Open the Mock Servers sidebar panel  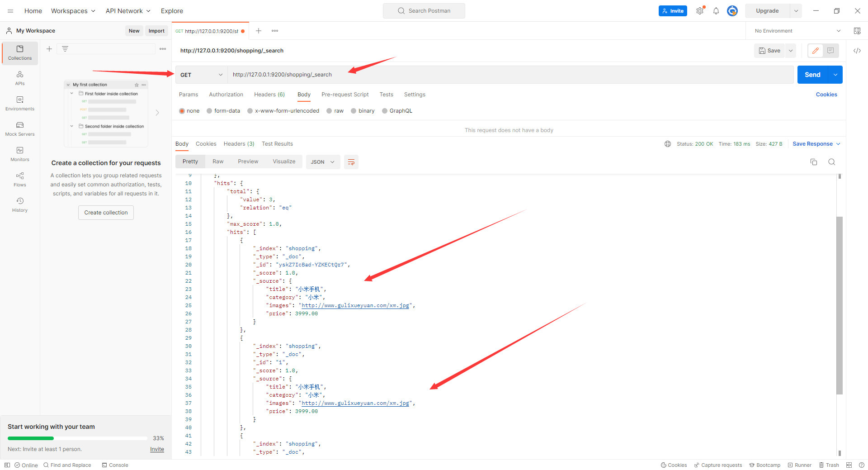(x=20, y=128)
